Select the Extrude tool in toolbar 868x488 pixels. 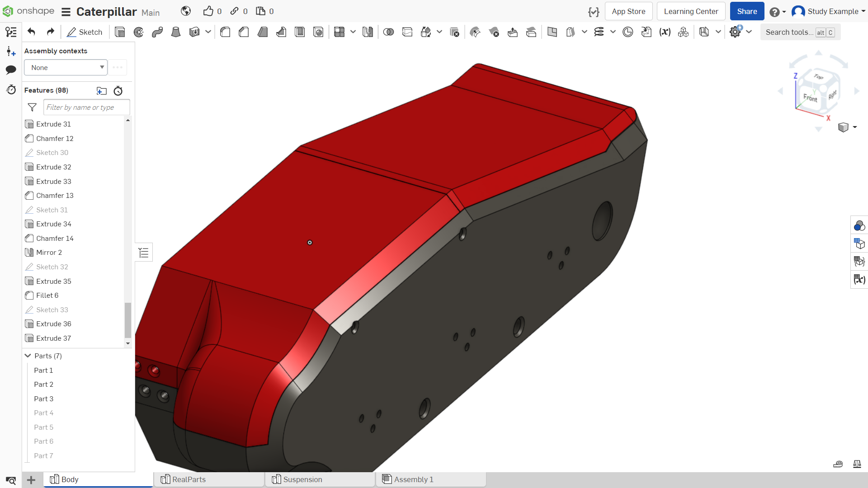click(120, 32)
